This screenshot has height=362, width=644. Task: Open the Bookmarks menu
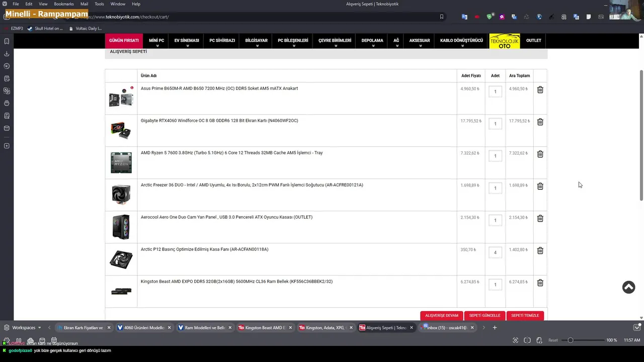(64, 4)
